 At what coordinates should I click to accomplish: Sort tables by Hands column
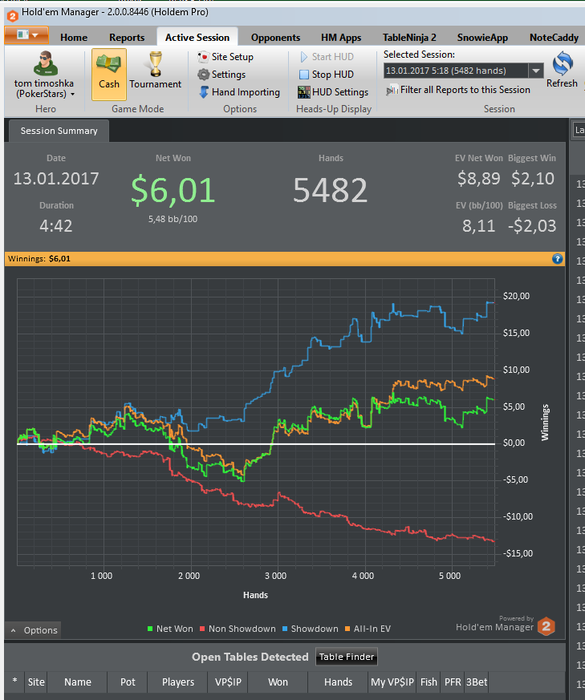click(338, 682)
